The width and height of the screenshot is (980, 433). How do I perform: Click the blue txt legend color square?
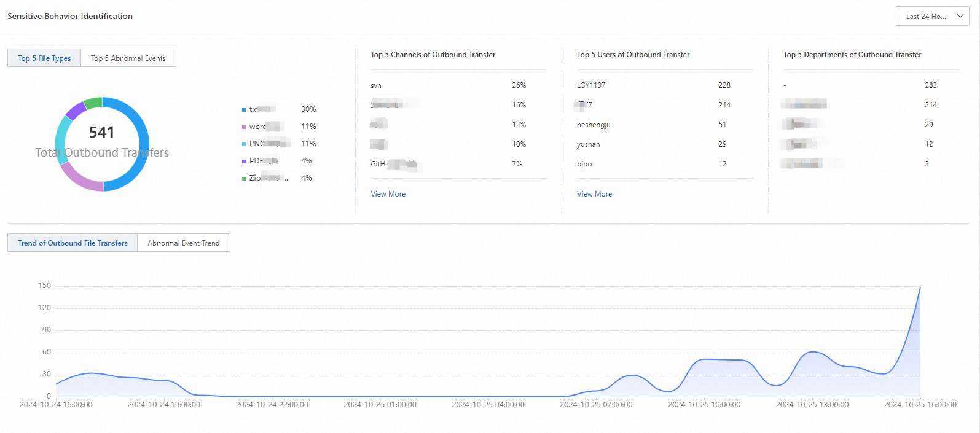click(x=244, y=110)
